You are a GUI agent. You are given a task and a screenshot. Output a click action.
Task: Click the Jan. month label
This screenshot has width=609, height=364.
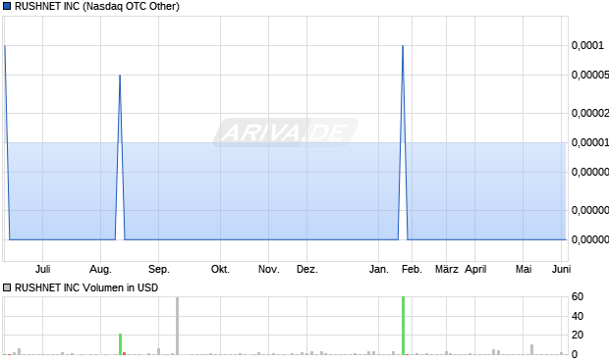379,269
